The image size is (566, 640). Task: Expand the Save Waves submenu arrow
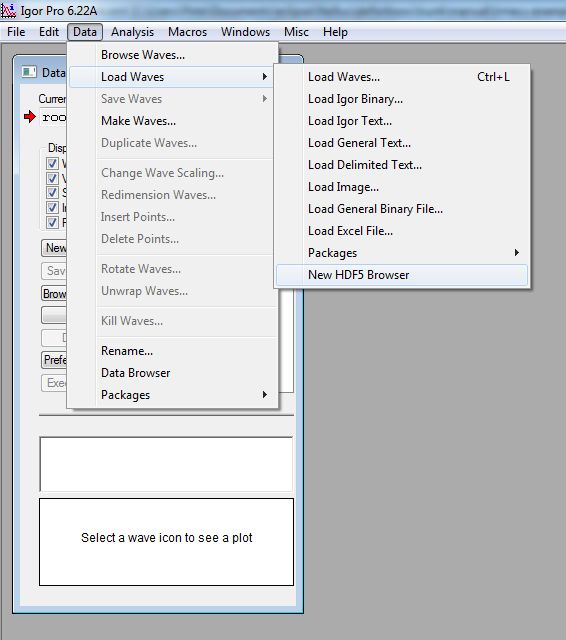[264, 99]
